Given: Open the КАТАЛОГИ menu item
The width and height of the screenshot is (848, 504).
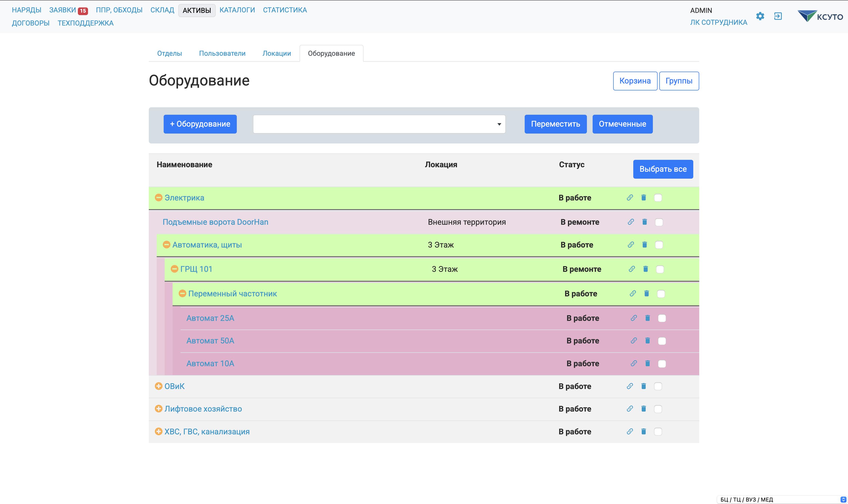Looking at the screenshot, I should coord(237,10).
